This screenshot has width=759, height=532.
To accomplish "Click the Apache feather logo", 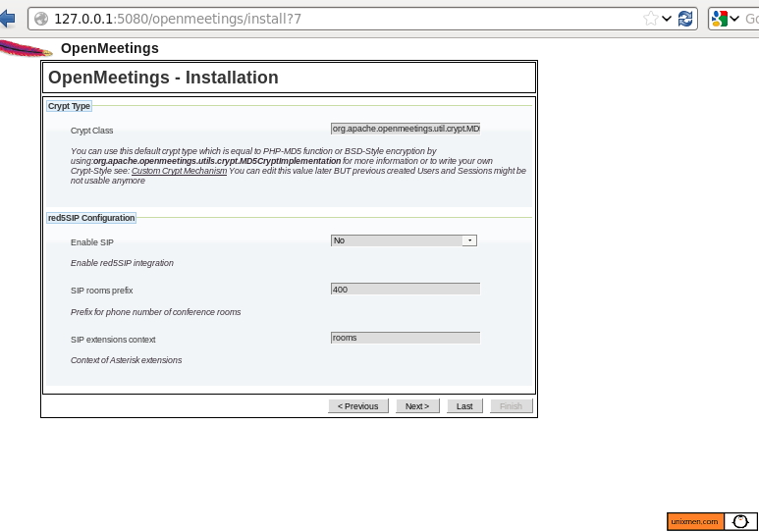I will coord(26,48).
